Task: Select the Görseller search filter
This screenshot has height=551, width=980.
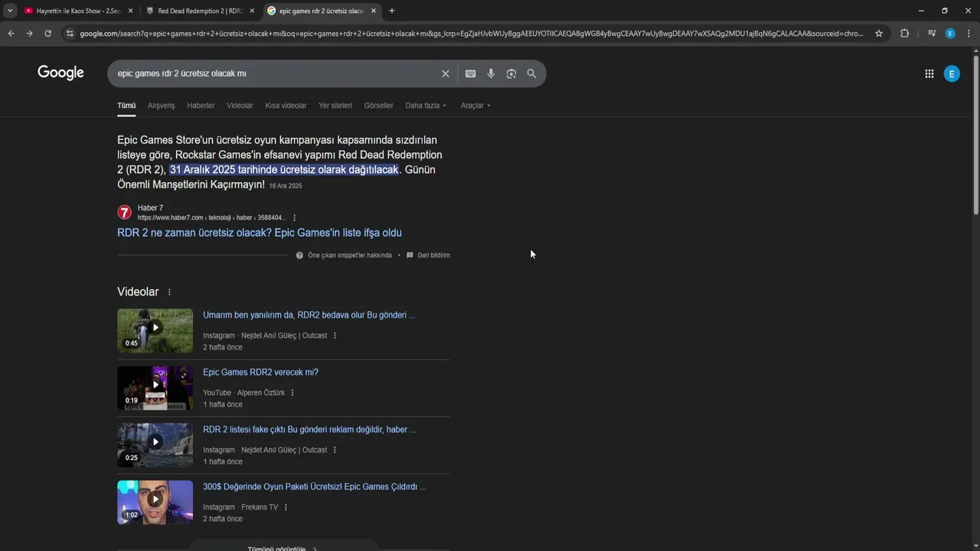Action: (x=378, y=106)
